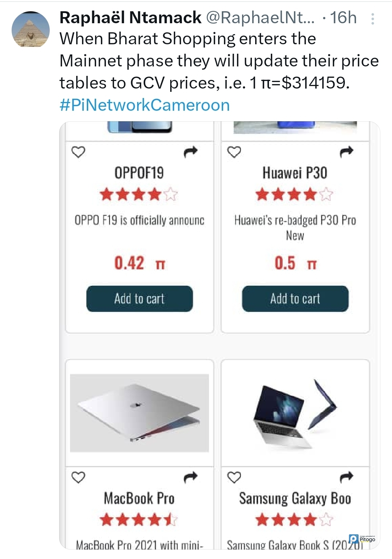Open the #PiNetworkCameroon hashtag
The width and height of the screenshot is (392, 559).
(x=144, y=105)
